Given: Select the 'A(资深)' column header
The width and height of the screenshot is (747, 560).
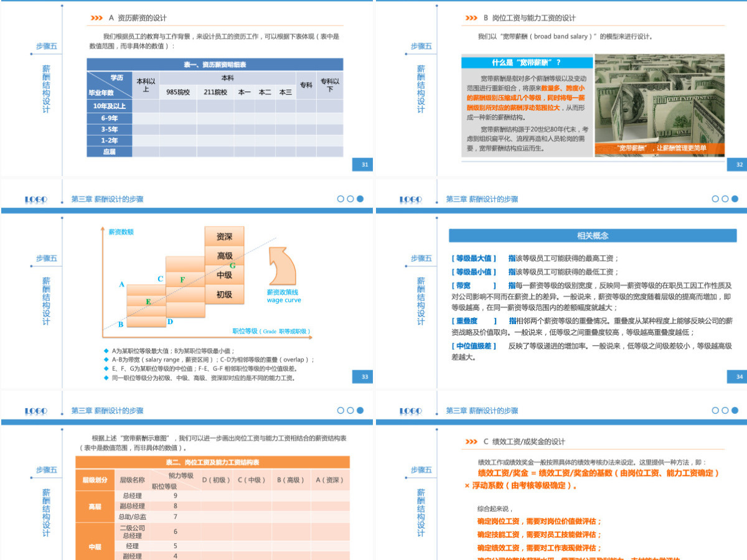Looking at the screenshot, I should coord(329,480).
